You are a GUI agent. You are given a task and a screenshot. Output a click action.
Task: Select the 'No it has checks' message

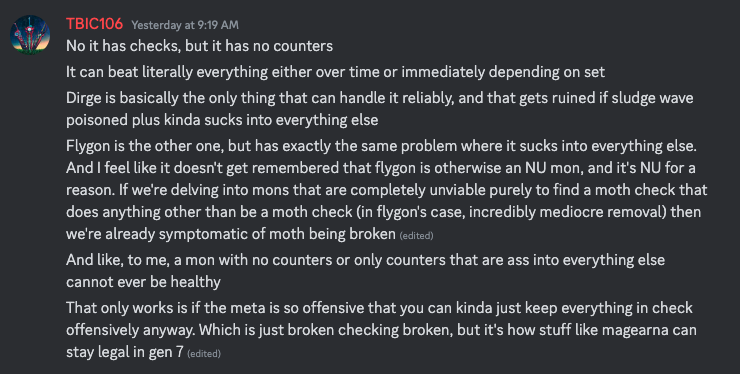tap(199, 46)
